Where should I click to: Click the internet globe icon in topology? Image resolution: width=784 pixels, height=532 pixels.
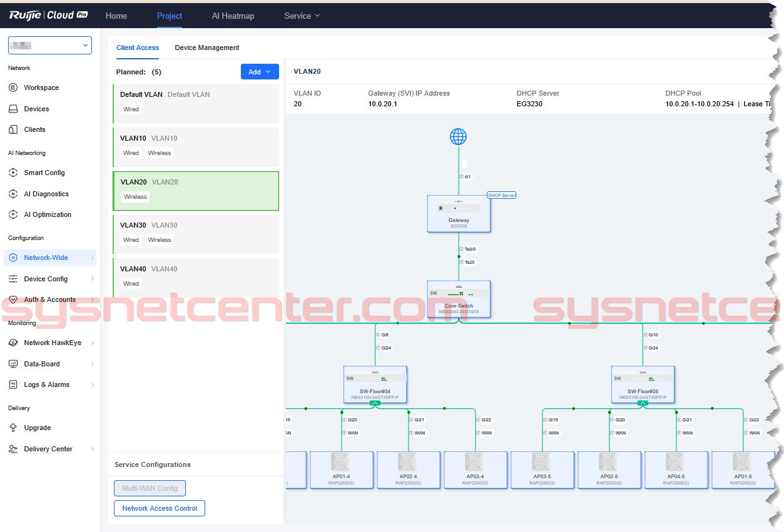(459, 137)
